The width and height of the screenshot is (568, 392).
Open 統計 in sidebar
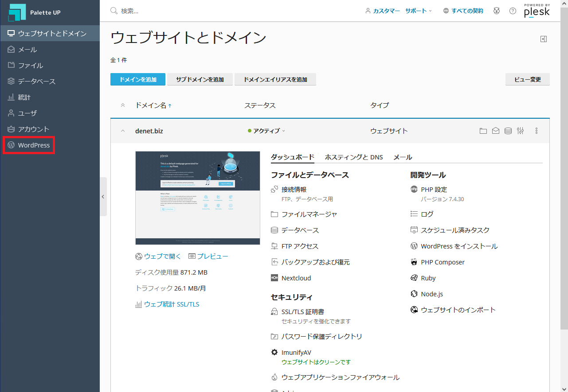[50, 97]
